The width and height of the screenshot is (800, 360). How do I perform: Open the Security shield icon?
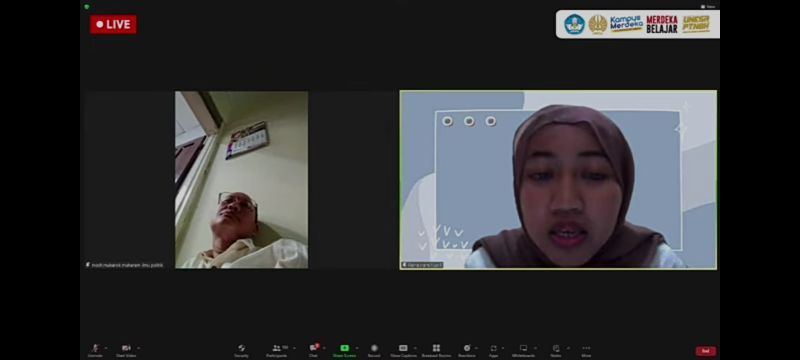click(241, 350)
